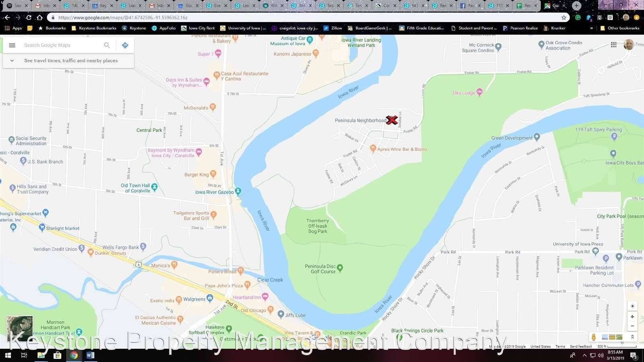
Task: Open the Windows Action Center notifications
Action: [x=633, y=356]
